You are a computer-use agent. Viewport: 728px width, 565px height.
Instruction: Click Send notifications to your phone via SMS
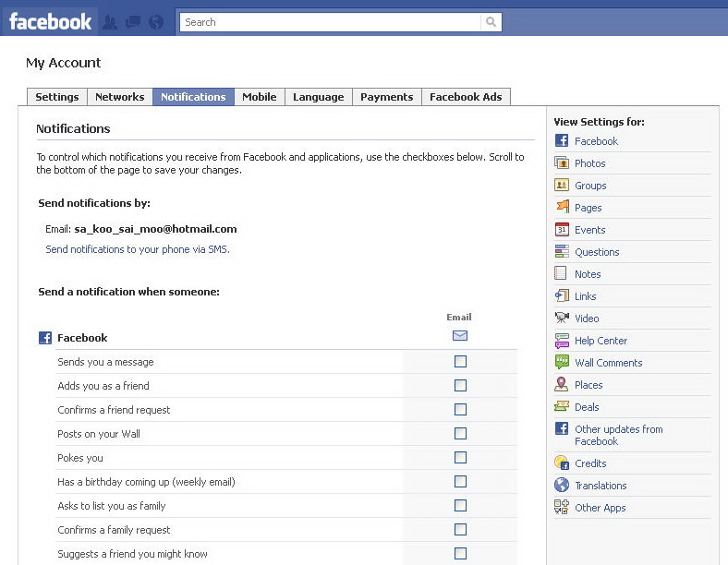[138, 249]
